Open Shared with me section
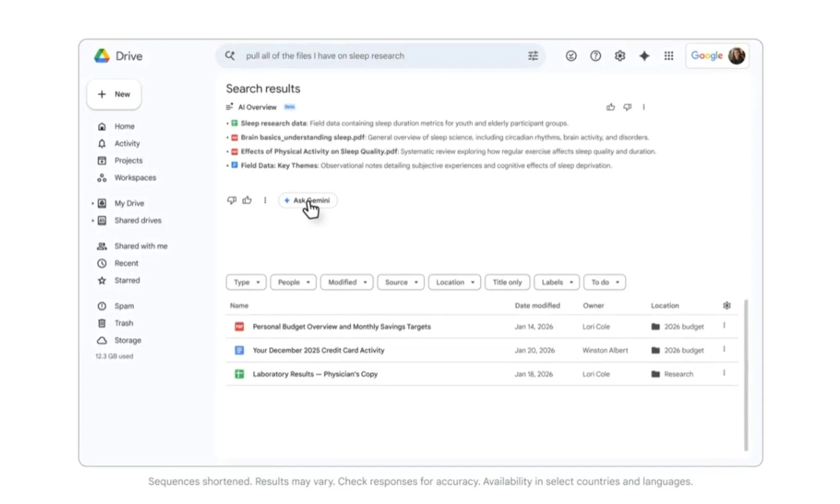Screen dimensions: 840x504 point(141,246)
